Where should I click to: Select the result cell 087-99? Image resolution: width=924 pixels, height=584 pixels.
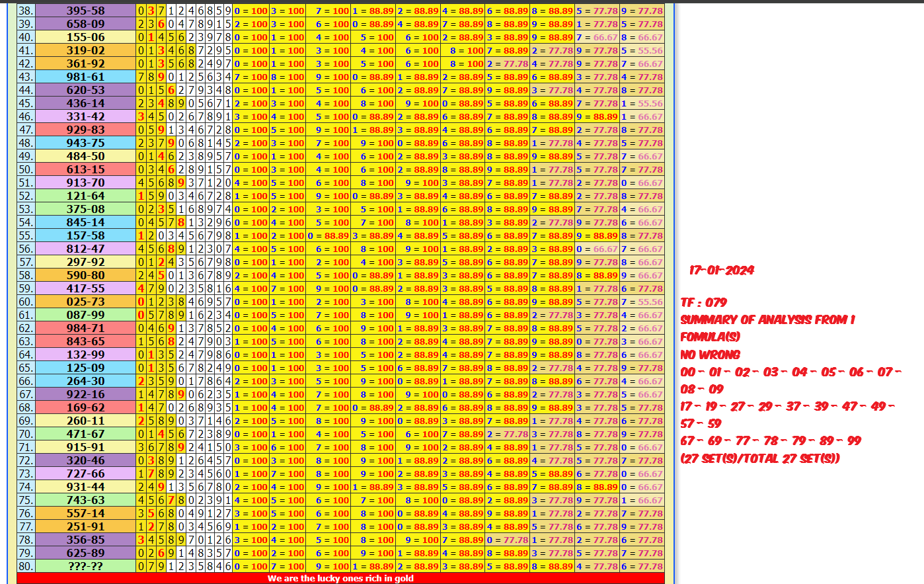pyautogui.click(x=85, y=315)
